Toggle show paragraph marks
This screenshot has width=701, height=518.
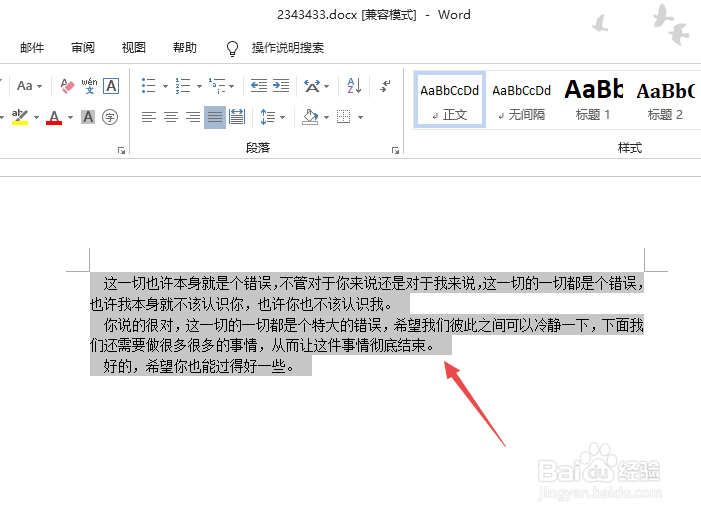385,85
